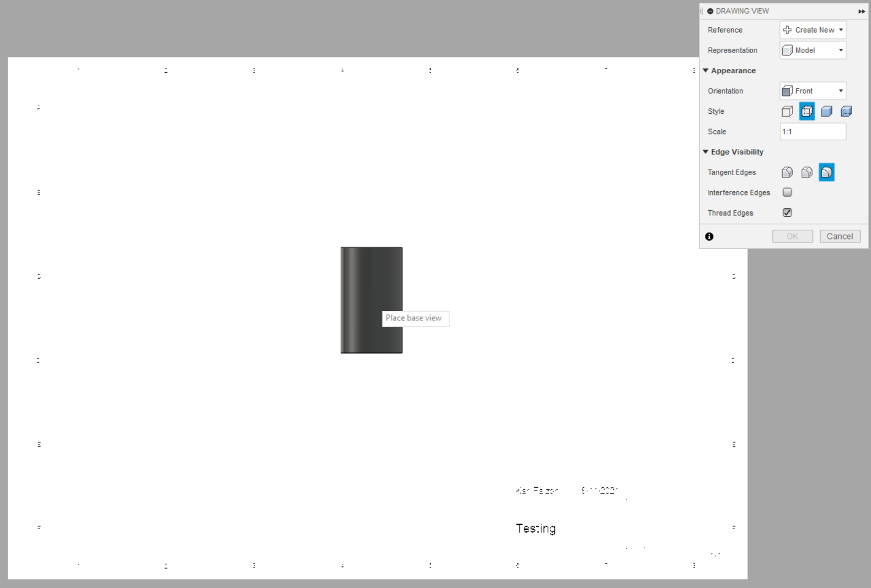Enable the Interference Edges checkbox
The image size is (871, 588).
[x=787, y=192]
